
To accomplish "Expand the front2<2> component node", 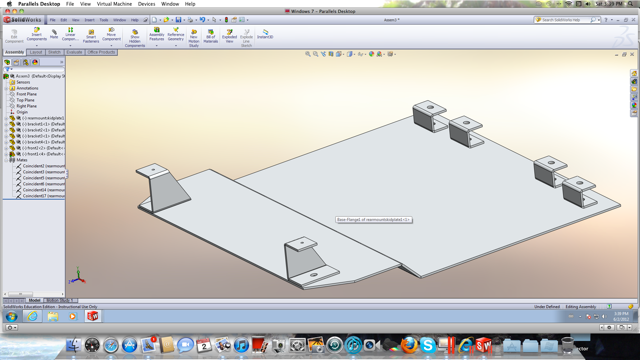I will pos(6,148).
